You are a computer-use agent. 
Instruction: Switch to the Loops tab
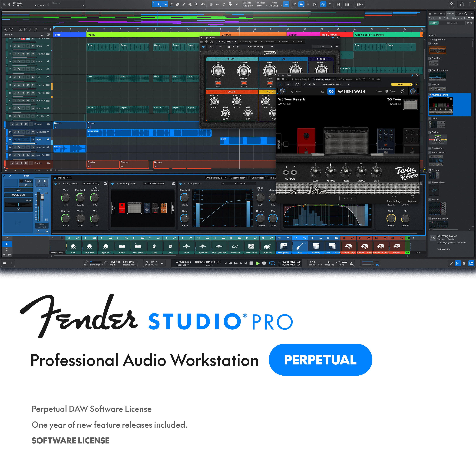pos(458,13)
